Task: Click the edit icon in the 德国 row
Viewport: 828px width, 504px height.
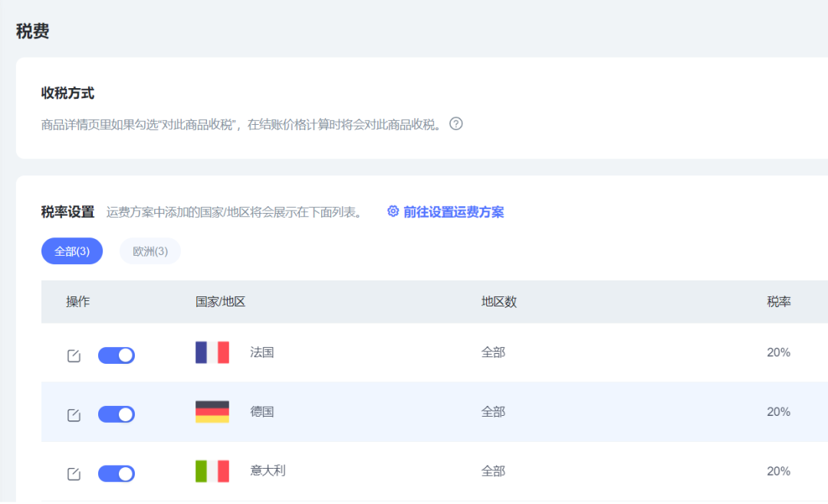Action: pos(73,414)
